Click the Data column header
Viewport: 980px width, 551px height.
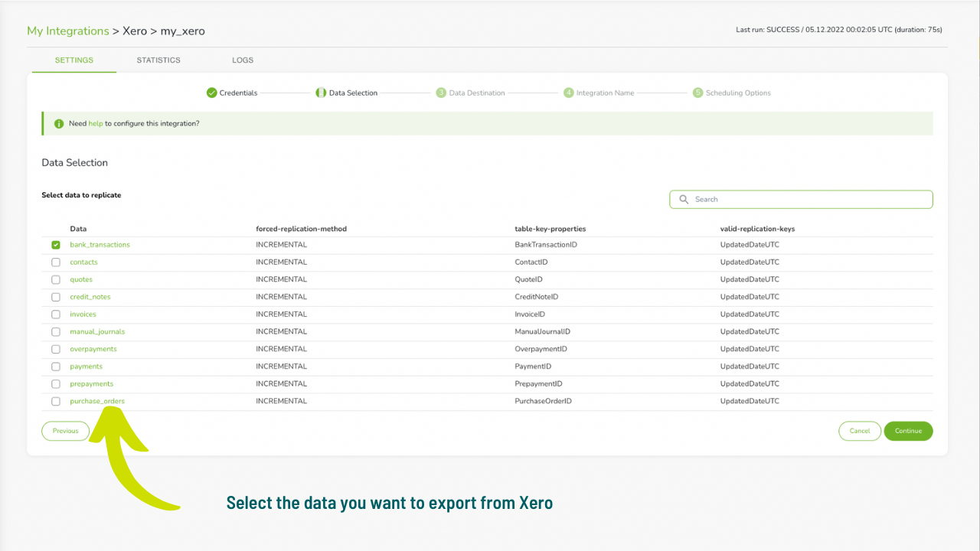click(x=78, y=229)
